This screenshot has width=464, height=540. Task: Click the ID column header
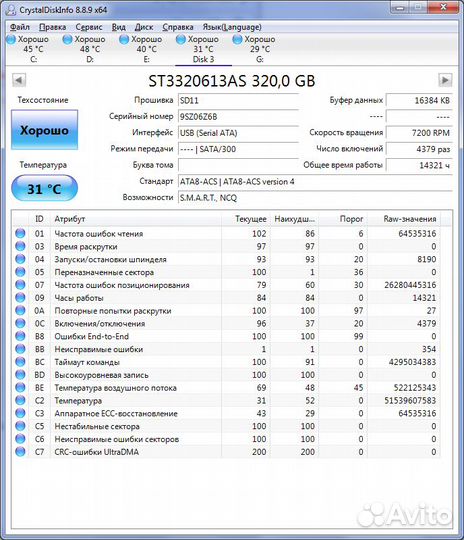39,219
